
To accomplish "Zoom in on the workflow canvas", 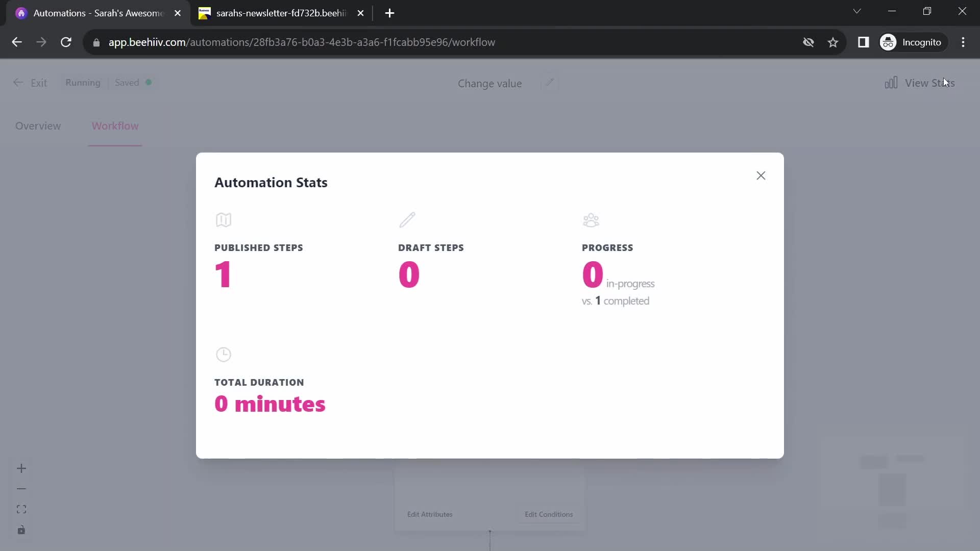I will click(21, 468).
